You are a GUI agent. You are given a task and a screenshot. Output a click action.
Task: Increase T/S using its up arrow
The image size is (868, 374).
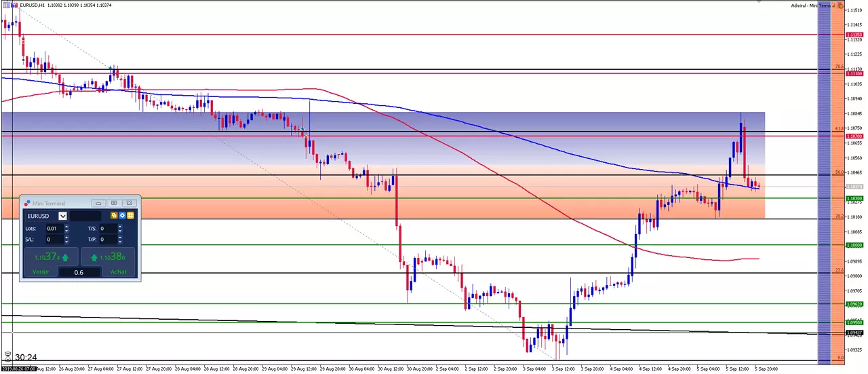[120, 227]
